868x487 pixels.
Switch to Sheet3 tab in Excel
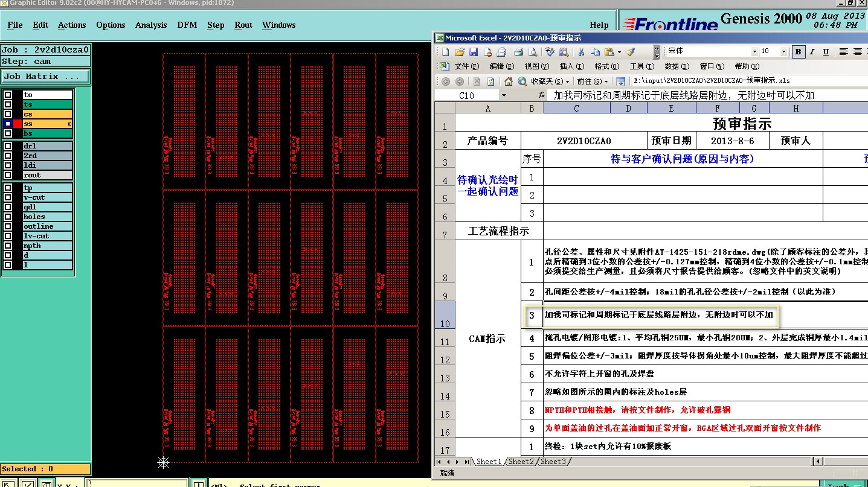(553, 462)
